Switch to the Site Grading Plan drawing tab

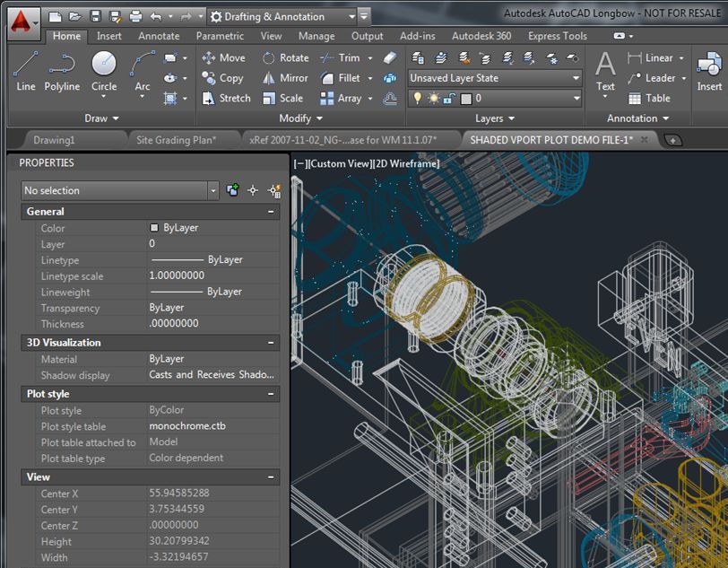[x=177, y=140]
